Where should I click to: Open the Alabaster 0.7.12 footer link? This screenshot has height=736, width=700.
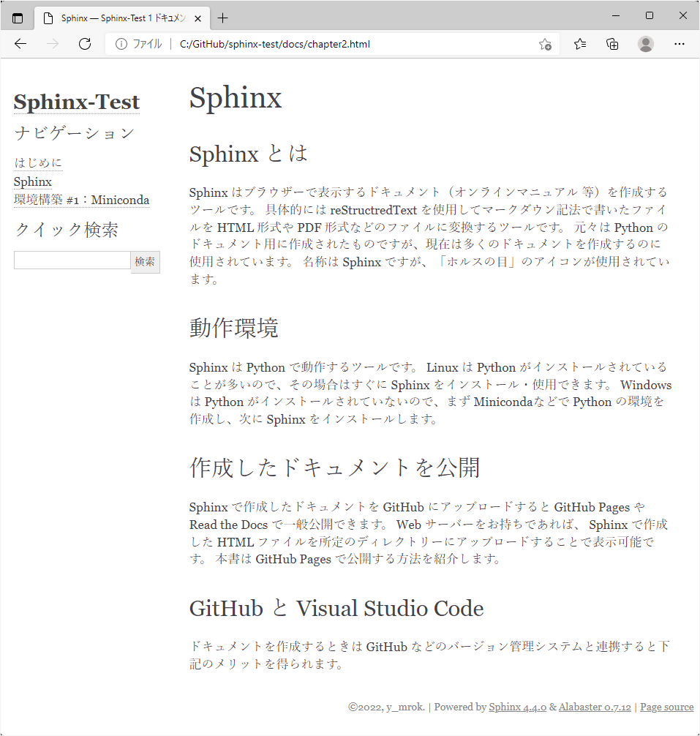pyautogui.click(x=595, y=707)
